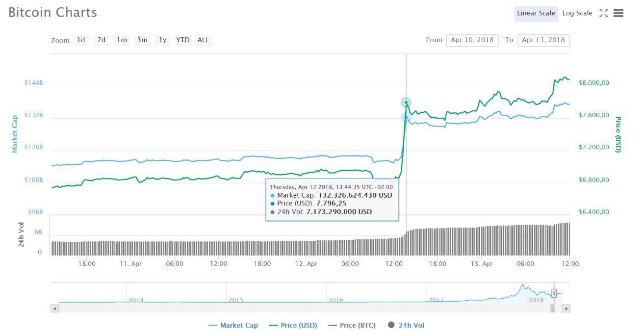Click the Market Cap axis title
The height and width of the screenshot is (334, 644).
pyautogui.click(x=15, y=133)
